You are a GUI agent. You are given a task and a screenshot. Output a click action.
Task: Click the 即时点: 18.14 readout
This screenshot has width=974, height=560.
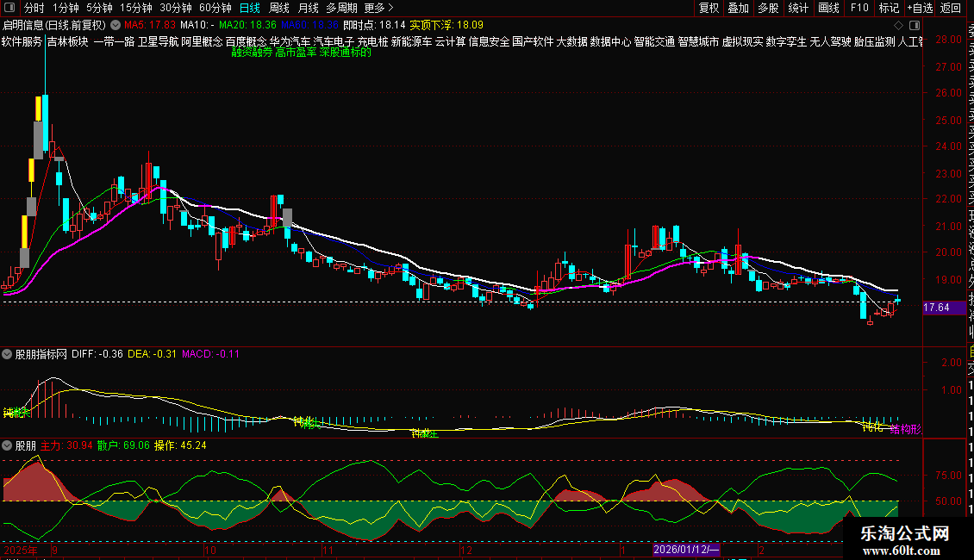(374, 25)
